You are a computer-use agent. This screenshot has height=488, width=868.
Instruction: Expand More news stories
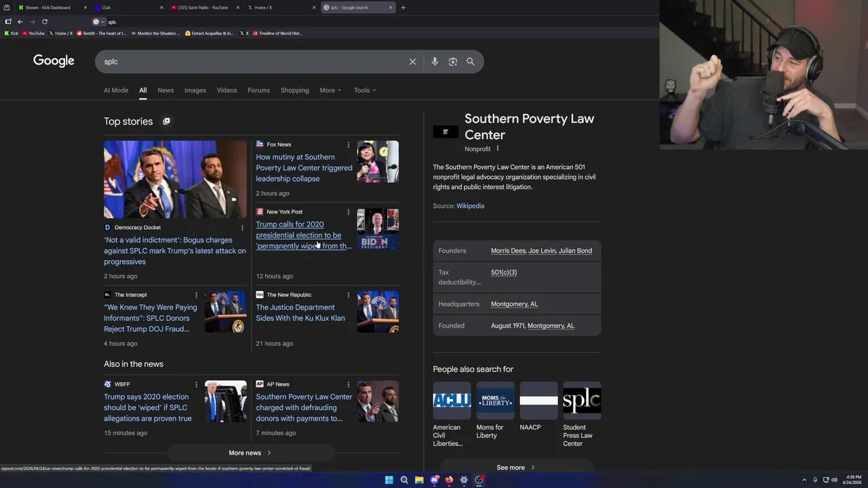(x=250, y=453)
